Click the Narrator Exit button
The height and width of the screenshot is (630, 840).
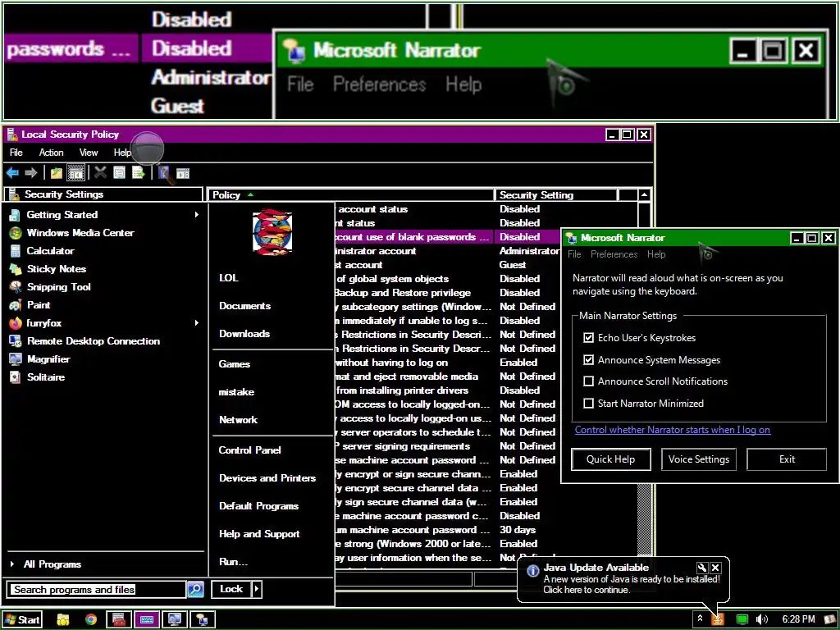[787, 459]
